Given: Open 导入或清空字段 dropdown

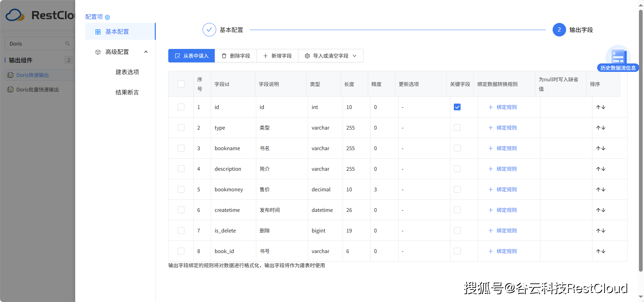Looking at the screenshot, I should [330, 56].
